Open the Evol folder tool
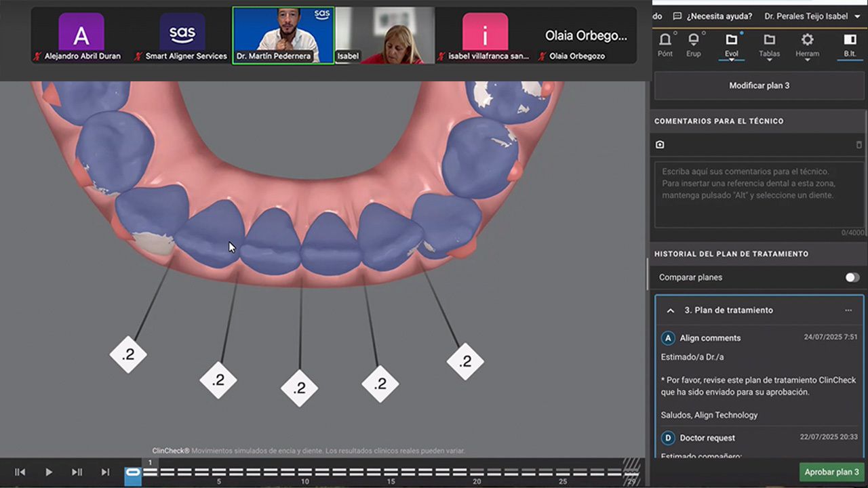Image resolution: width=868 pixels, height=488 pixels. (x=731, y=45)
